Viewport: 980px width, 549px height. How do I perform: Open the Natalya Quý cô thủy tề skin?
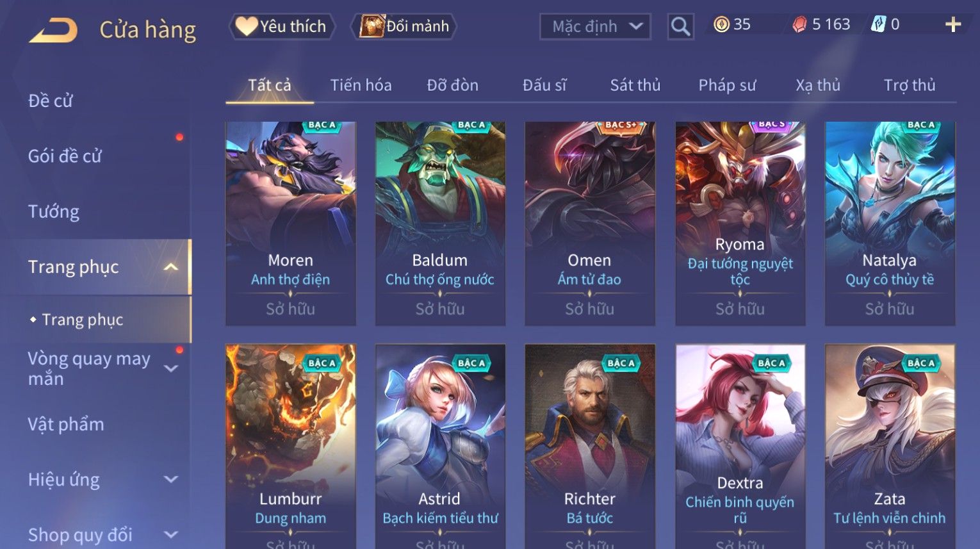890,224
